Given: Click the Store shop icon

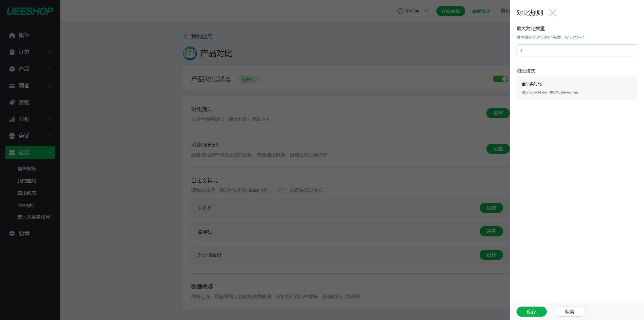Looking at the screenshot, I should (x=12, y=136).
